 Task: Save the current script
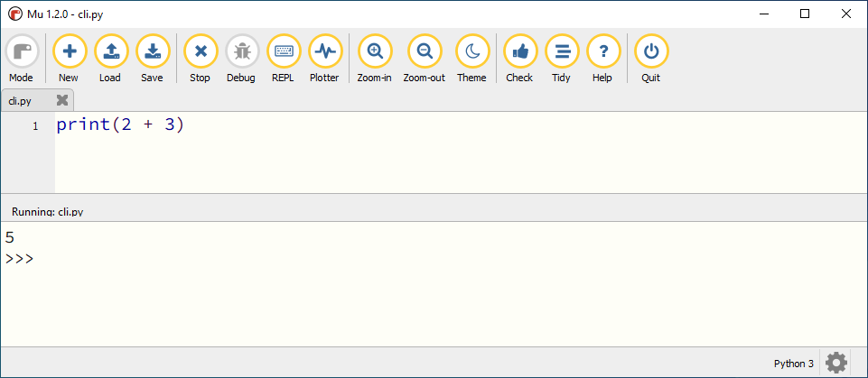pos(153,58)
